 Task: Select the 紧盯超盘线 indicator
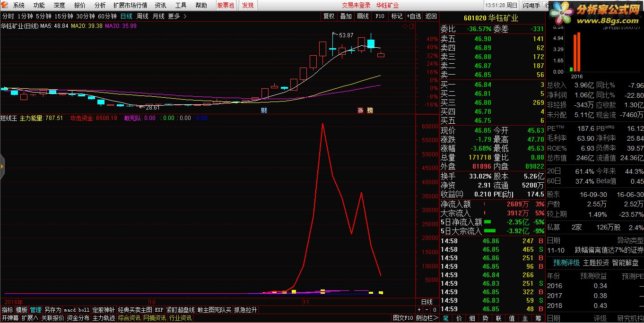click(180, 310)
